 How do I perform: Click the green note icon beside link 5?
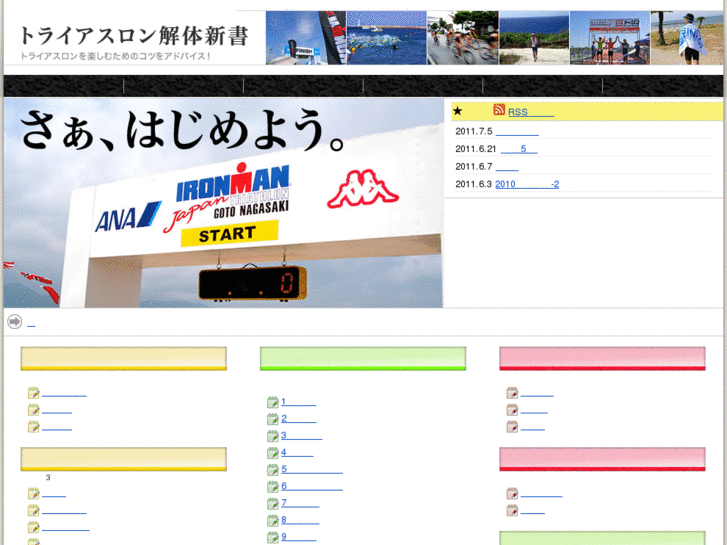click(x=273, y=469)
